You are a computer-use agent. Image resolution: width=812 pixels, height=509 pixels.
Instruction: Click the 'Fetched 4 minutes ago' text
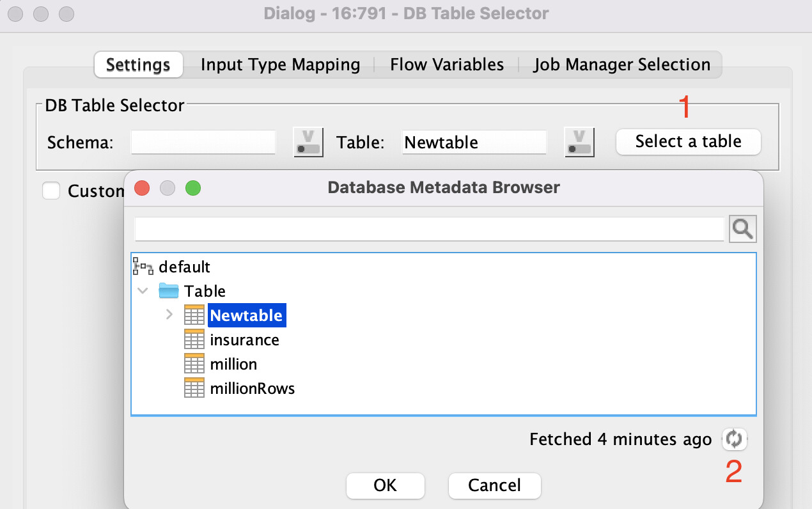[621, 439]
